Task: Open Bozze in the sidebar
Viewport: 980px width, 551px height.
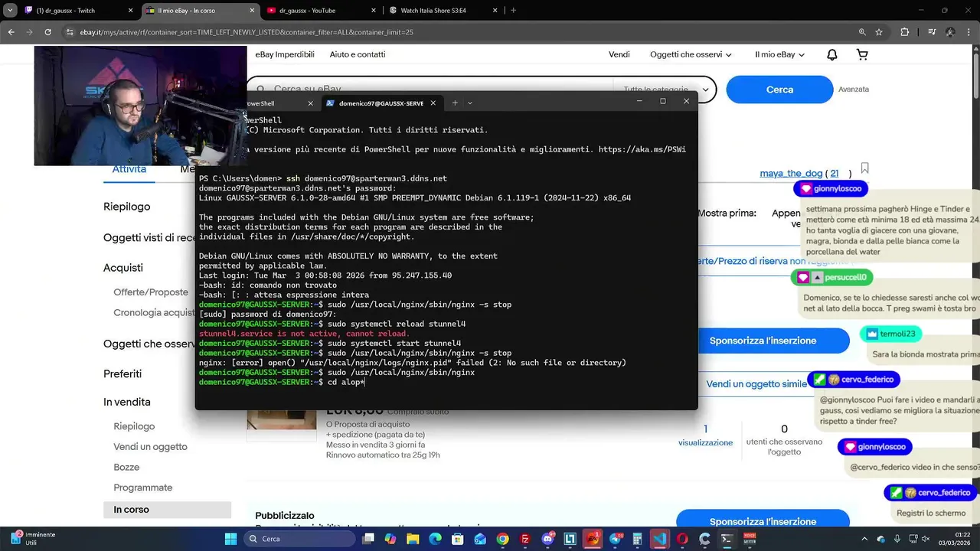Action: click(x=126, y=468)
